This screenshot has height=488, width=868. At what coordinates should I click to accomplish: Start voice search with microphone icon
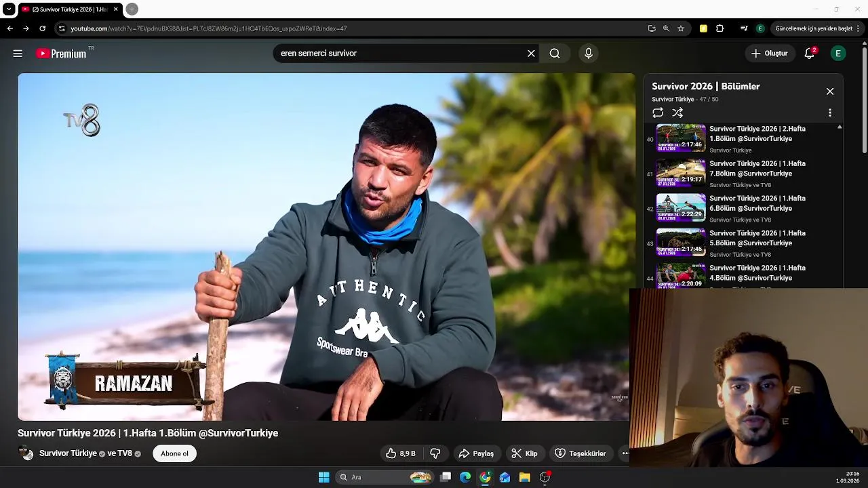pos(589,54)
